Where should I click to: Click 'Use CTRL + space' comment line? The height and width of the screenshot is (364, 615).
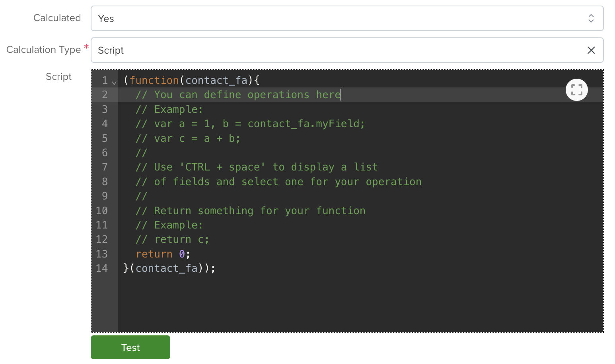(x=257, y=167)
